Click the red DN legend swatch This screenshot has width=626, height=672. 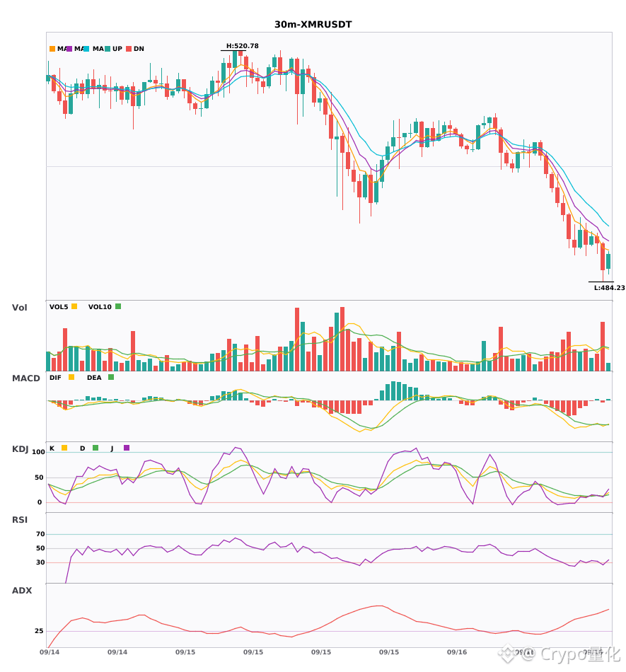(129, 49)
